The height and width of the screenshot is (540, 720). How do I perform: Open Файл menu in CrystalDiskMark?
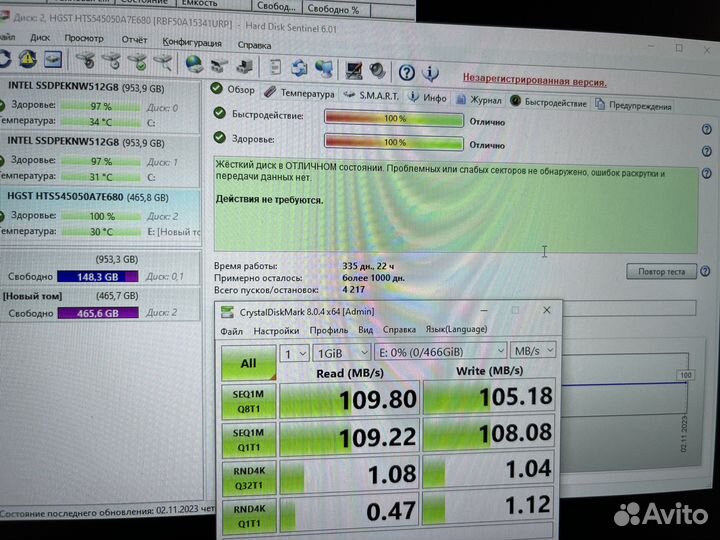click(231, 331)
